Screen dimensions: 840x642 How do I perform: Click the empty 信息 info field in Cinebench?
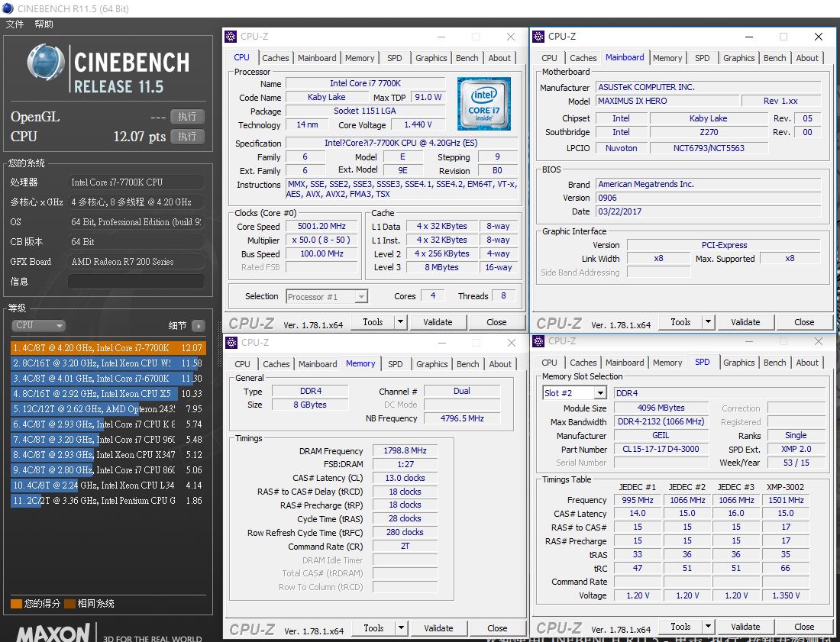(136, 281)
